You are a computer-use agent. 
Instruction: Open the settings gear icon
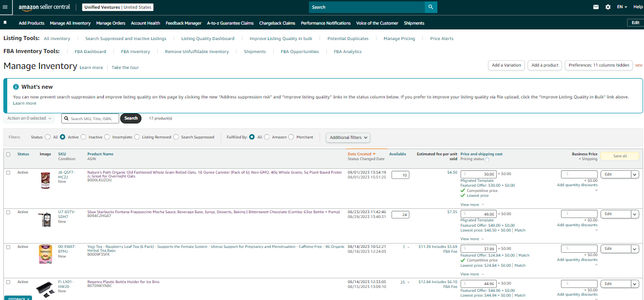[608, 7]
